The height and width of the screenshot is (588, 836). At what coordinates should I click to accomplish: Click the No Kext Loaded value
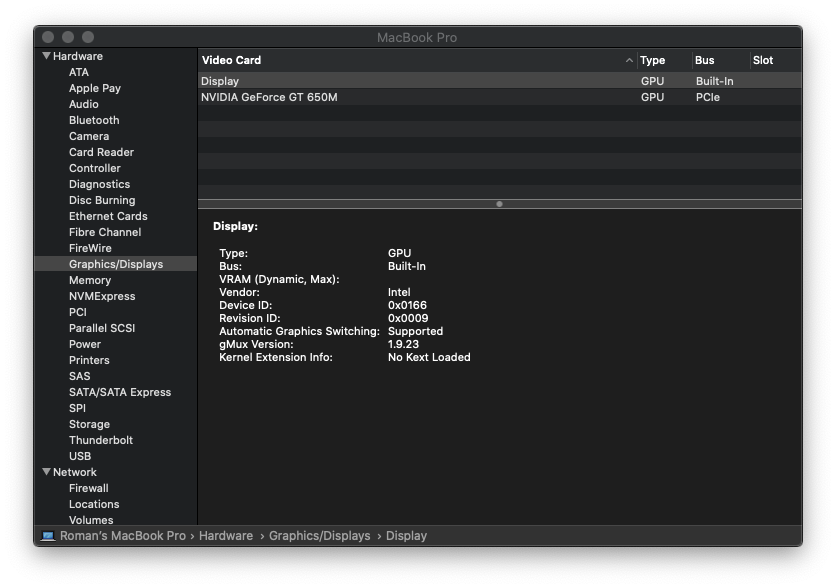pos(429,357)
